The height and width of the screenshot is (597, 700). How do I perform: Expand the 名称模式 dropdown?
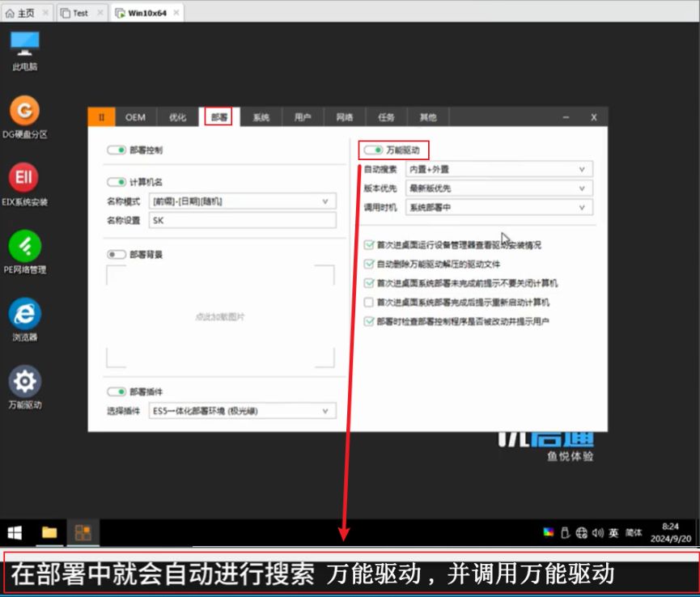coord(243,201)
